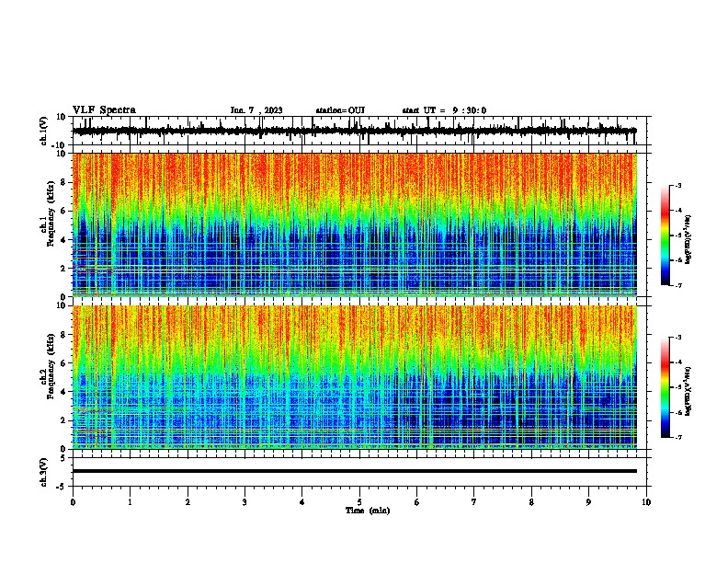Screen dimensions: 728x563
Task: Click time axis tick label "10"
Action: click(646, 502)
